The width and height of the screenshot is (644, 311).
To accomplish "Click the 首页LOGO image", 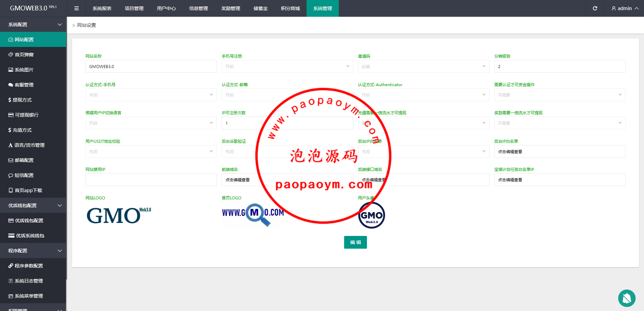I will tap(253, 215).
